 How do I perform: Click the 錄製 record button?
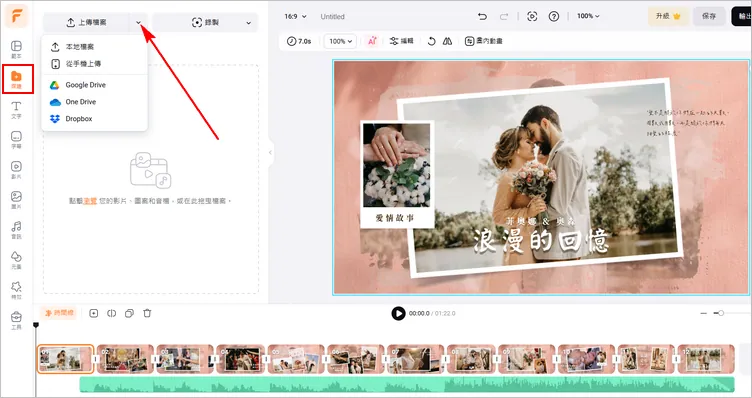click(x=204, y=23)
